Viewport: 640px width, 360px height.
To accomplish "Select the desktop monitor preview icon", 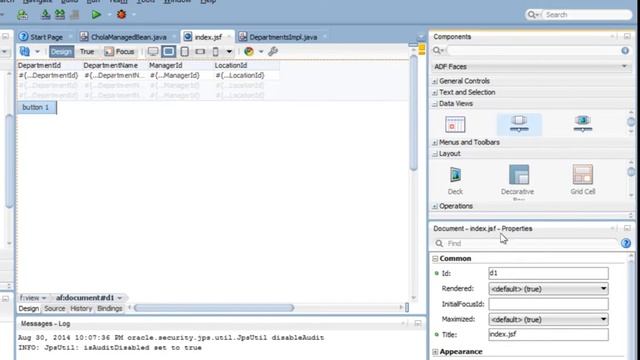I will pyautogui.click(x=153, y=51).
